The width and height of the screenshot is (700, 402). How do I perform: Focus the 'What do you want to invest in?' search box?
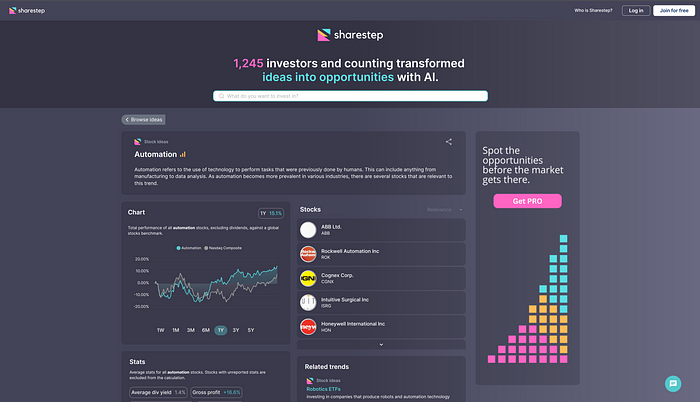(x=350, y=96)
